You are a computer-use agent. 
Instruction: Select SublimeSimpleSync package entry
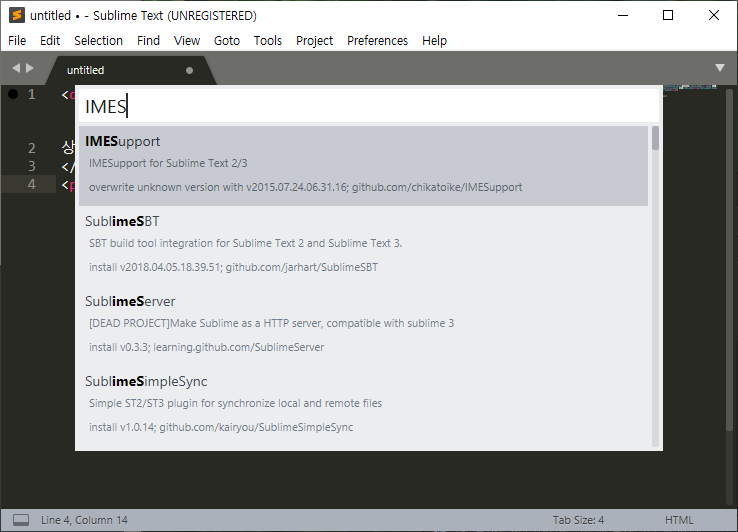pos(363,406)
